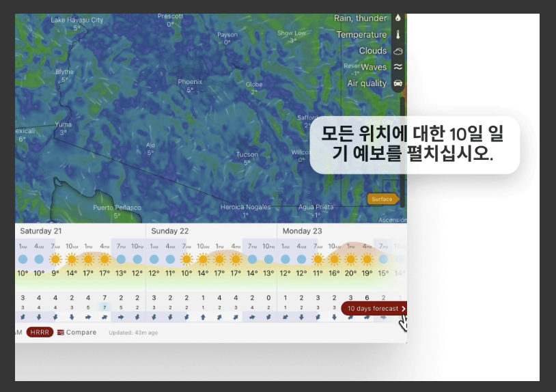Screen dimensions: 556x392
Task: Click the Lake Havasu City label
Action: [x=77, y=20]
